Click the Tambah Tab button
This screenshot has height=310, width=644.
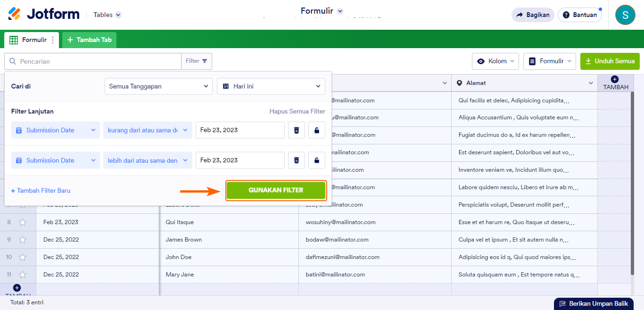(90, 40)
